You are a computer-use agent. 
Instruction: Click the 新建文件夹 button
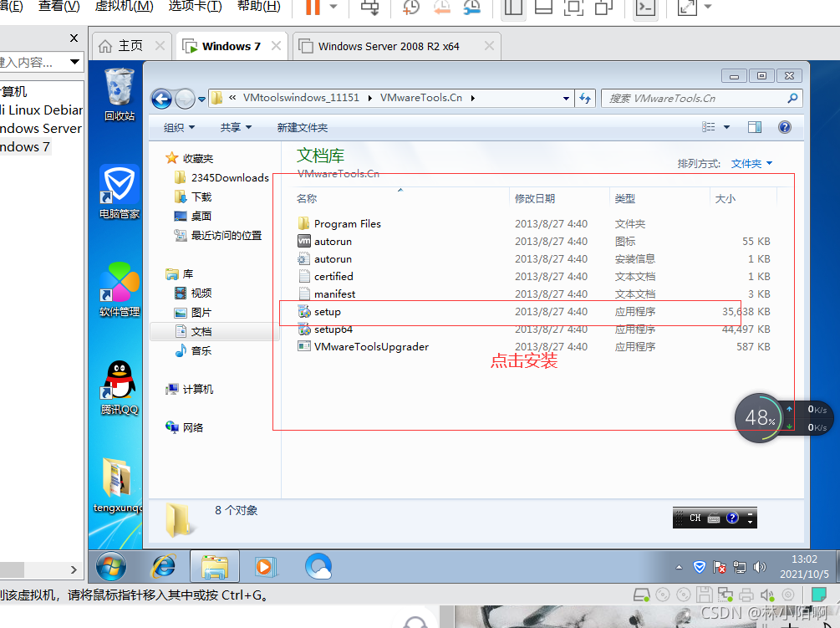302,128
